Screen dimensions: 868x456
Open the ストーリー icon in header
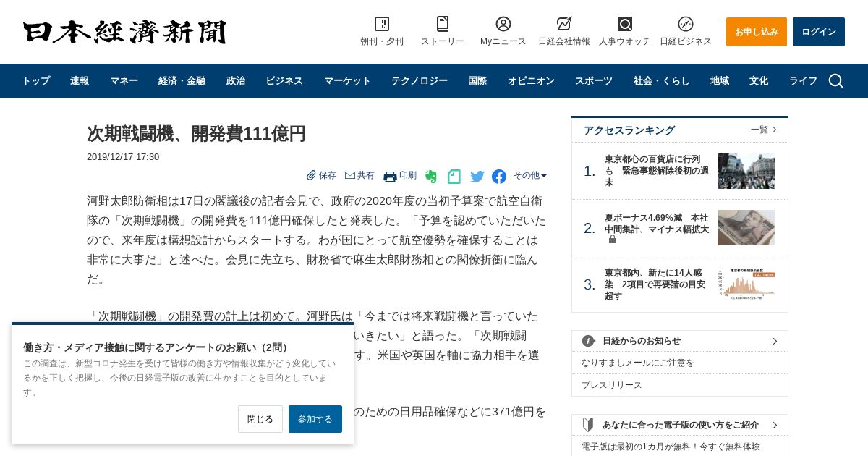point(443,24)
